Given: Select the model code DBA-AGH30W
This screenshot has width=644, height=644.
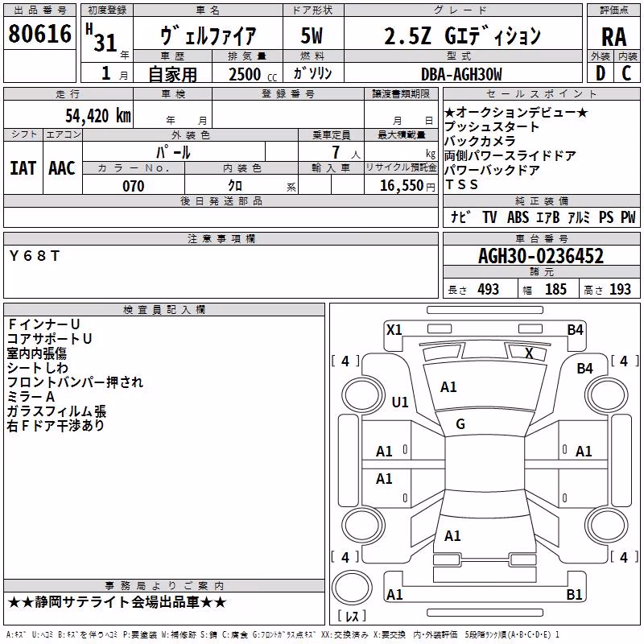Looking at the screenshot, I should [461, 74].
